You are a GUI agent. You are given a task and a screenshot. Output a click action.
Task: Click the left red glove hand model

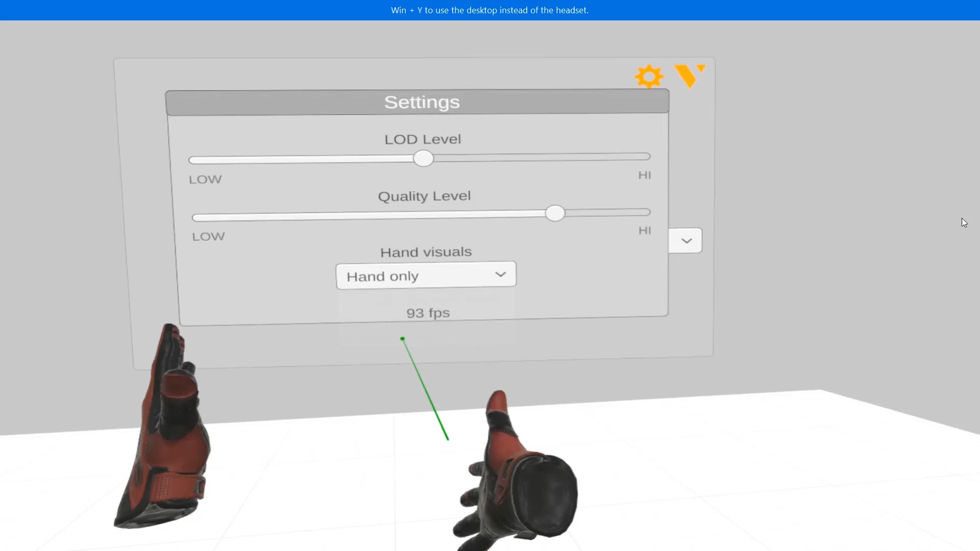[163, 428]
